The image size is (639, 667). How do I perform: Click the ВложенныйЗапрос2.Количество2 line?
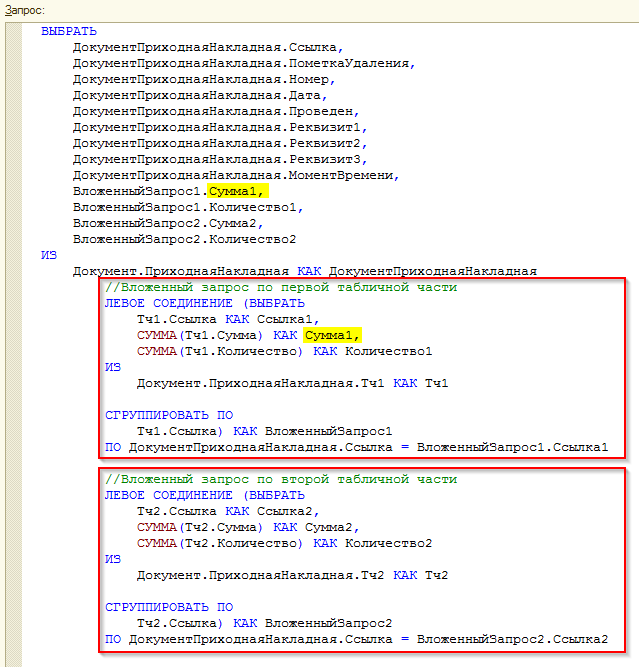tap(184, 239)
